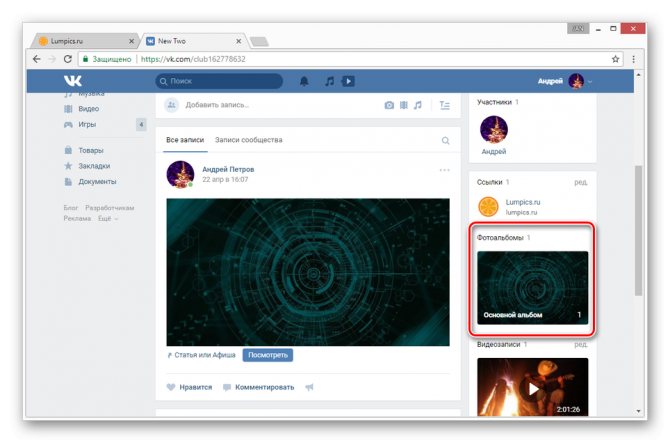Open post timestamp 22 апр в 16:07
This screenshot has height=443, width=670.
(x=225, y=179)
